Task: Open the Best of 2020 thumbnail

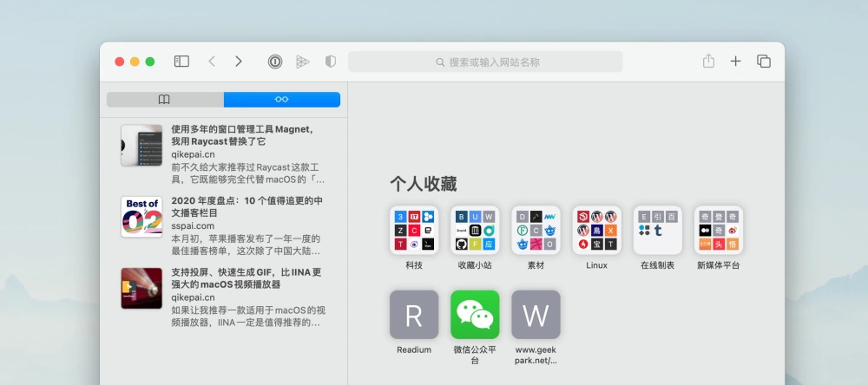Action: [141, 217]
